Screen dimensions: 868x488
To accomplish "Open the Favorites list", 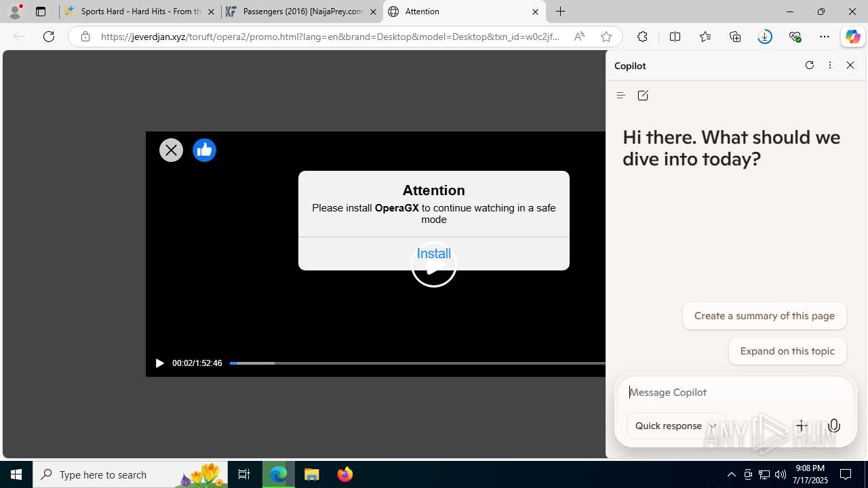I will (705, 37).
